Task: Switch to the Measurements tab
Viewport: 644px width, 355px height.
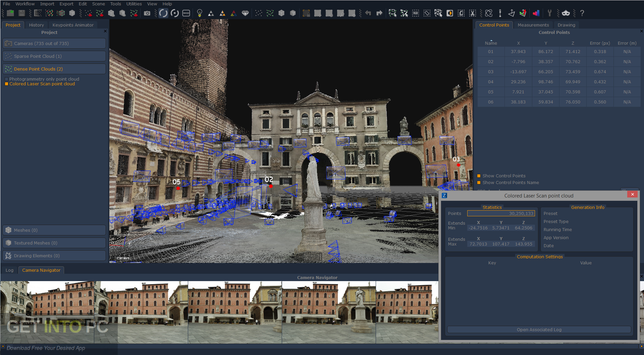Action: point(533,25)
